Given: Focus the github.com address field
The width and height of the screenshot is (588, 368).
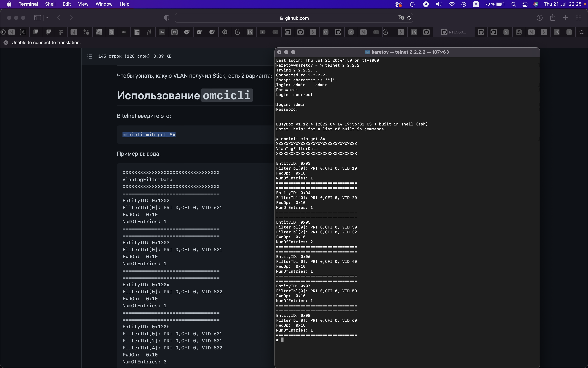Looking at the screenshot, I should tap(294, 18).
